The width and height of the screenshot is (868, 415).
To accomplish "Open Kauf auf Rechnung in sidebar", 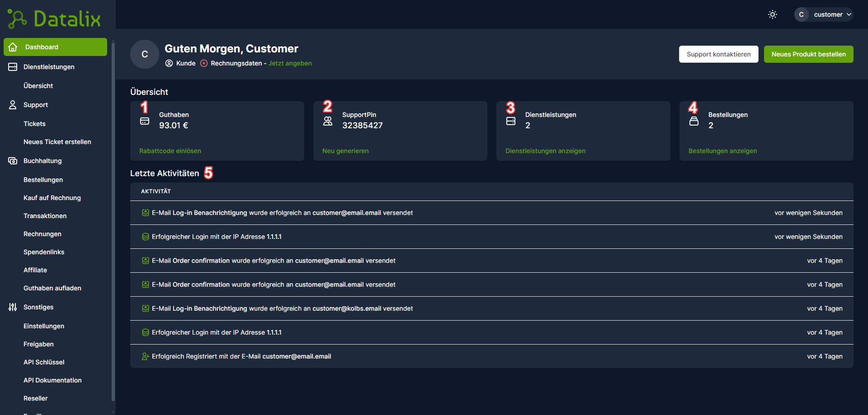I will tap(52, 198).
